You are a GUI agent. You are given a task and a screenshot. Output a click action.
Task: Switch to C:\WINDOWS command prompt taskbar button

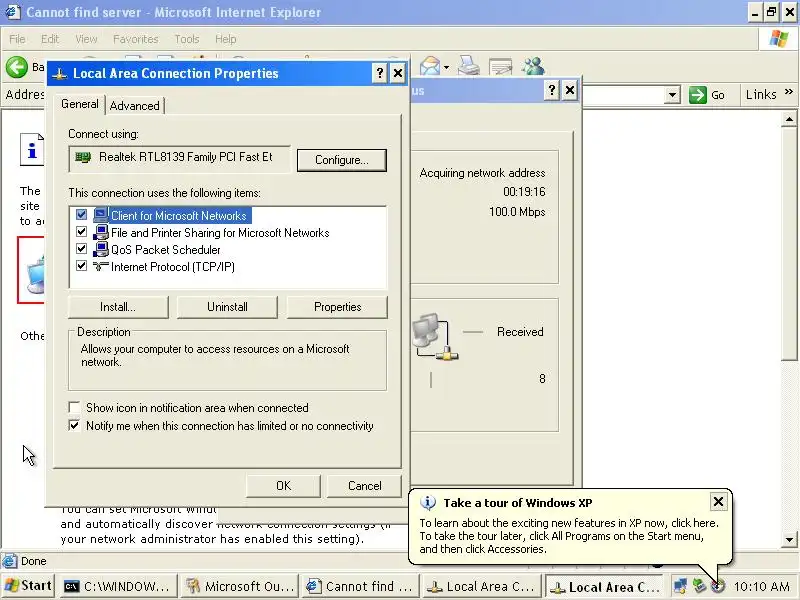(119, 586)
